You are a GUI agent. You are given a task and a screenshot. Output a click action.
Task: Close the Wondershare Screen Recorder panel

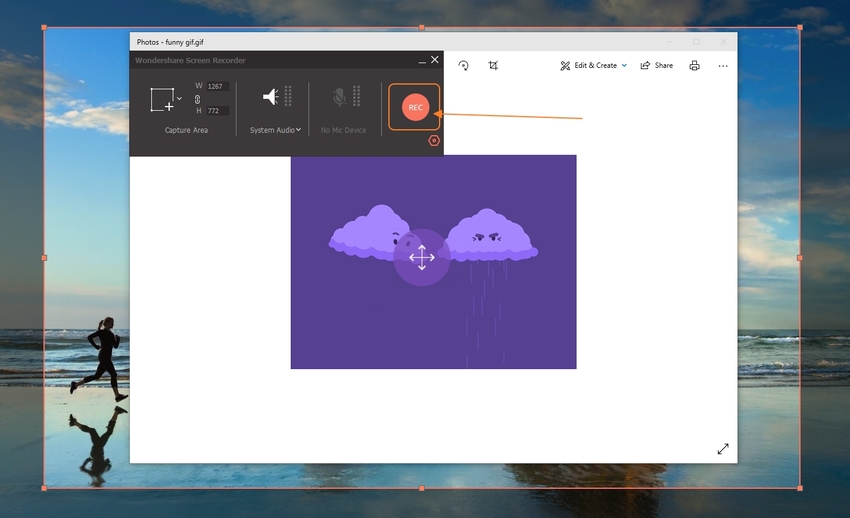point(434,61)
